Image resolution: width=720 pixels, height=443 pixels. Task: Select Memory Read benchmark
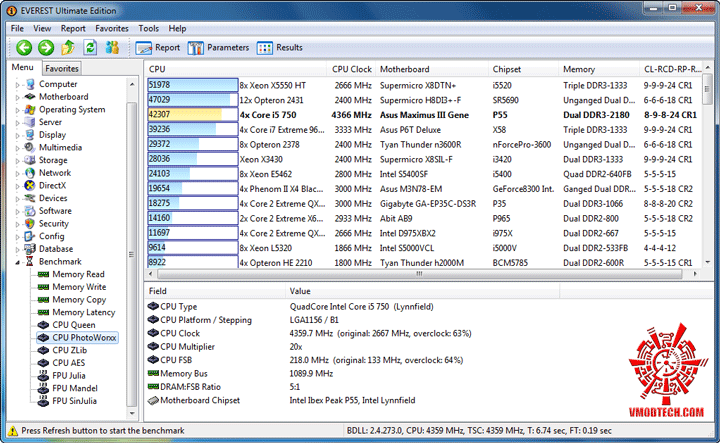(x=79, y=274)
